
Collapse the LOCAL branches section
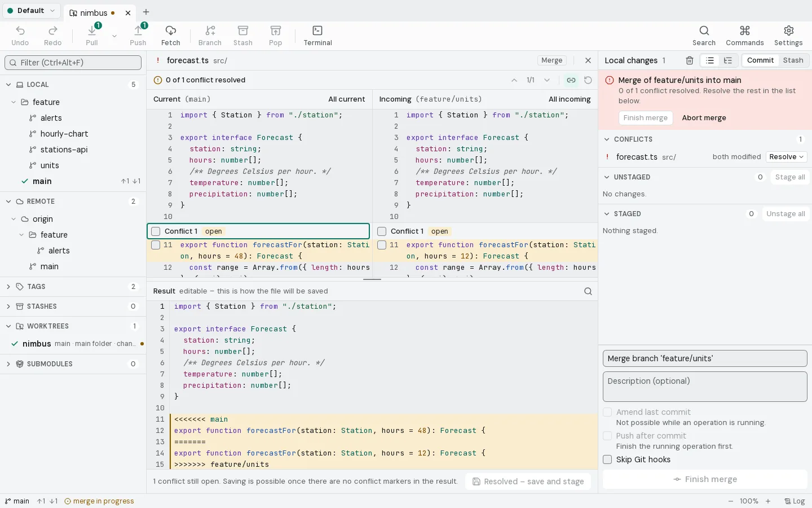8,85
